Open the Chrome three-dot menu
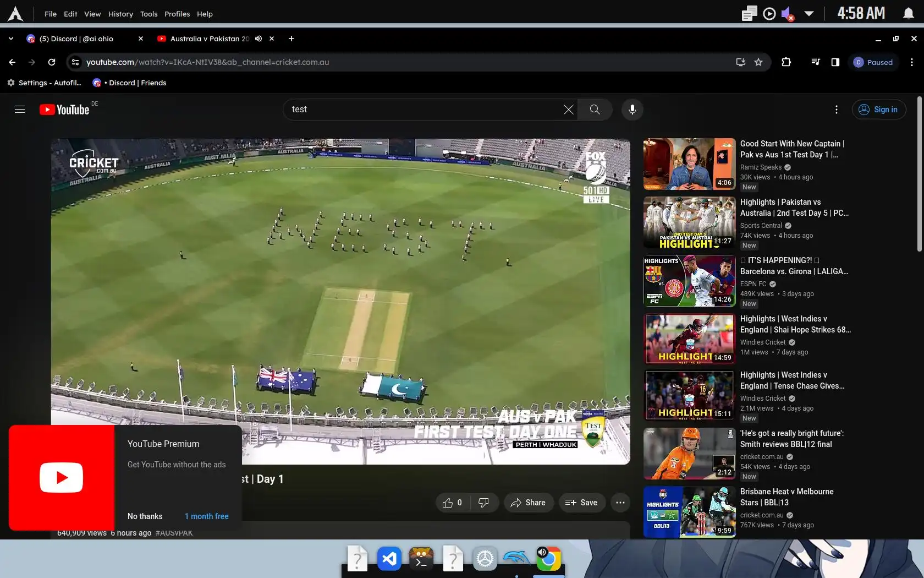The image size is (924, 578). [x=912, y=62]
